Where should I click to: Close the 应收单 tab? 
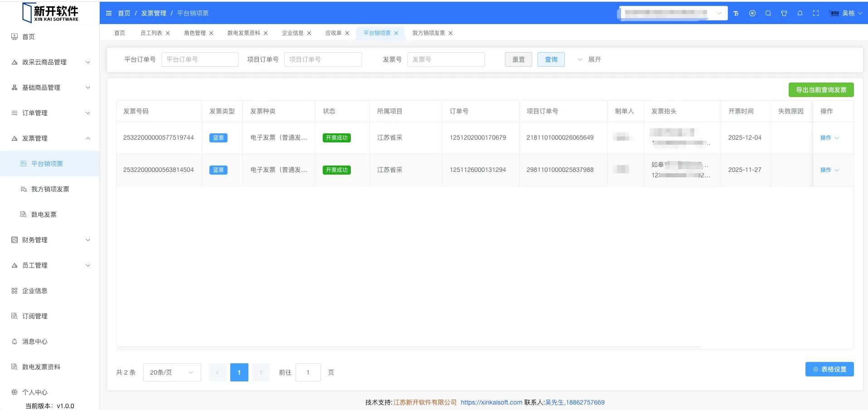click(347, 33)
